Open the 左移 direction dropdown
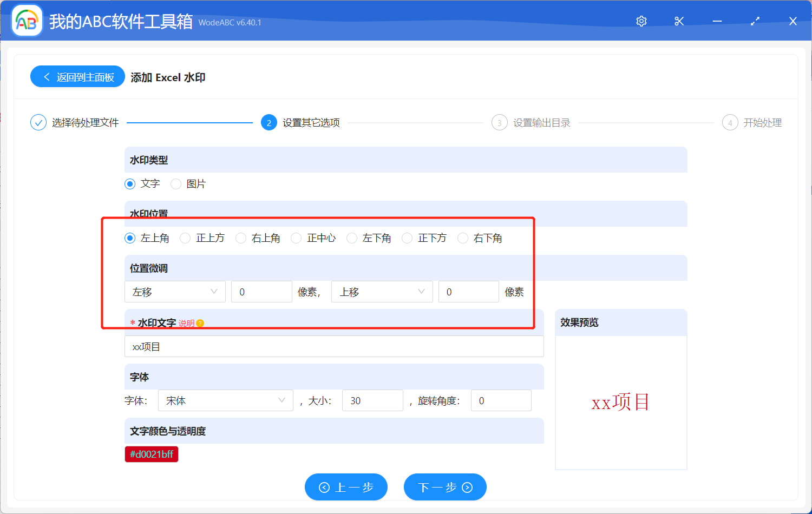The image size is (812, 514). point(174,292)
